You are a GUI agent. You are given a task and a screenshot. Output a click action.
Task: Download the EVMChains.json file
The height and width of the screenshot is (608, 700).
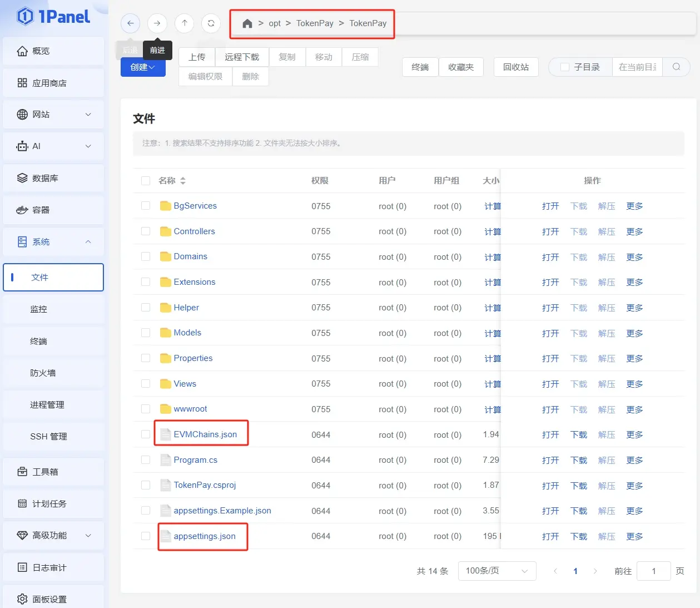click(579, 435)
